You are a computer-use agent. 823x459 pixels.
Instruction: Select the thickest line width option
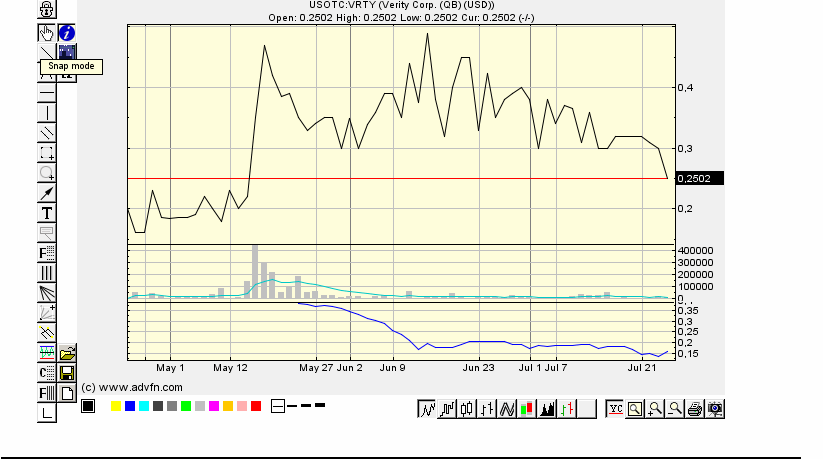pos(320,405)
